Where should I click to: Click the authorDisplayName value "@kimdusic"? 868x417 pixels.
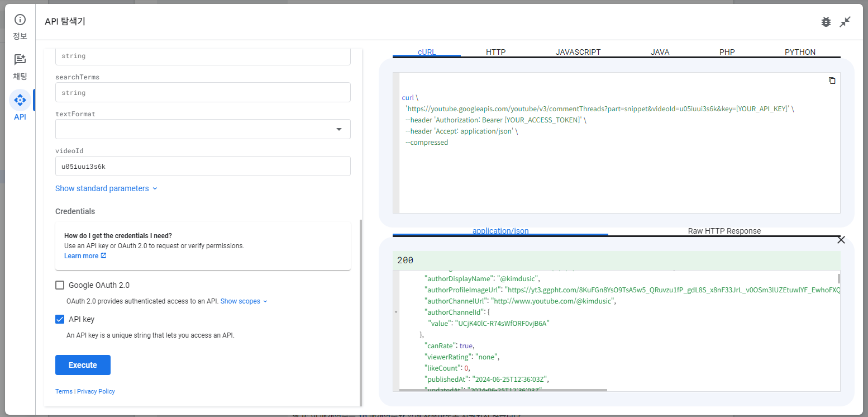point(519,278)
